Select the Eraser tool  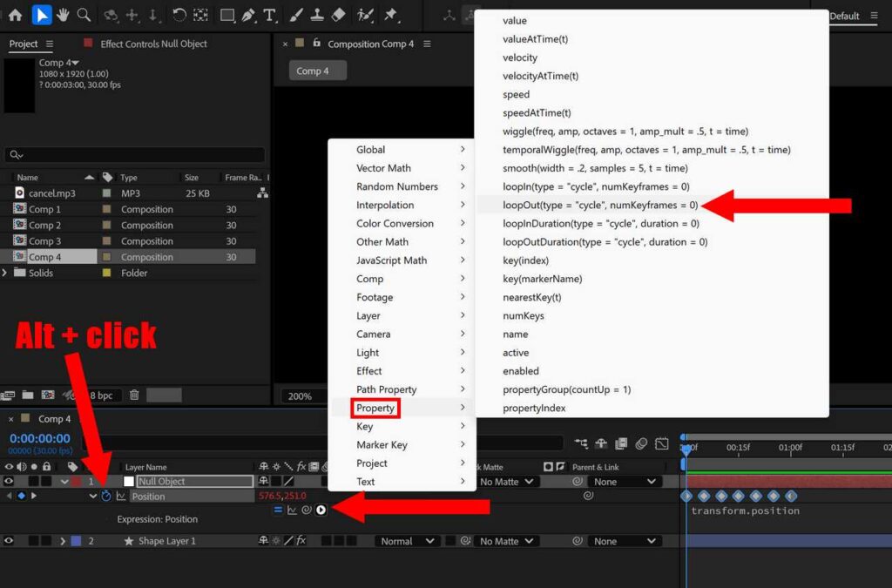click(x=339, y=16)
